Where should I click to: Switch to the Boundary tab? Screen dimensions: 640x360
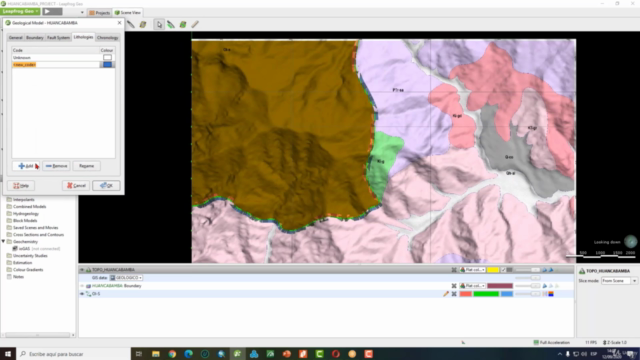(x=35, y=38)
